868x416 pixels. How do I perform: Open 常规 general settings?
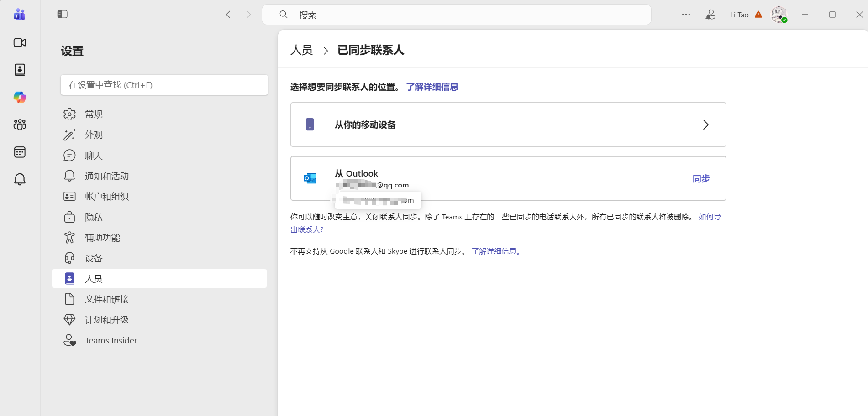point(159,114)
